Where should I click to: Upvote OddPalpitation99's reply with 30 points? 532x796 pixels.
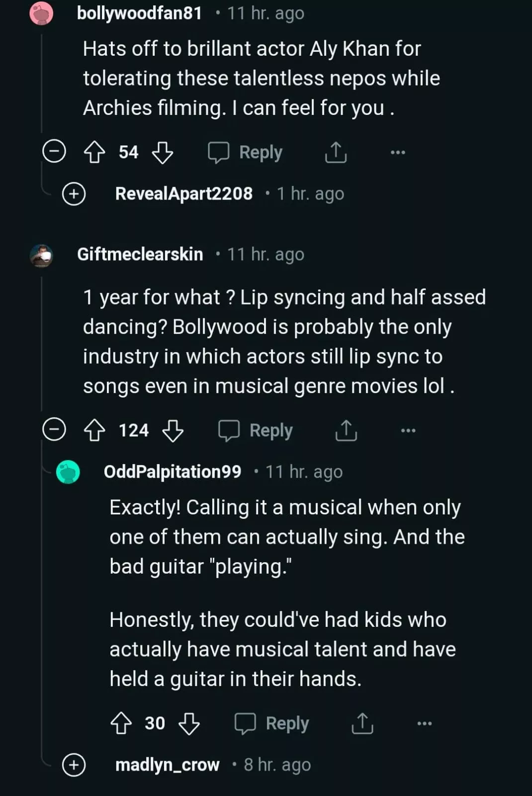pos(121,723)
